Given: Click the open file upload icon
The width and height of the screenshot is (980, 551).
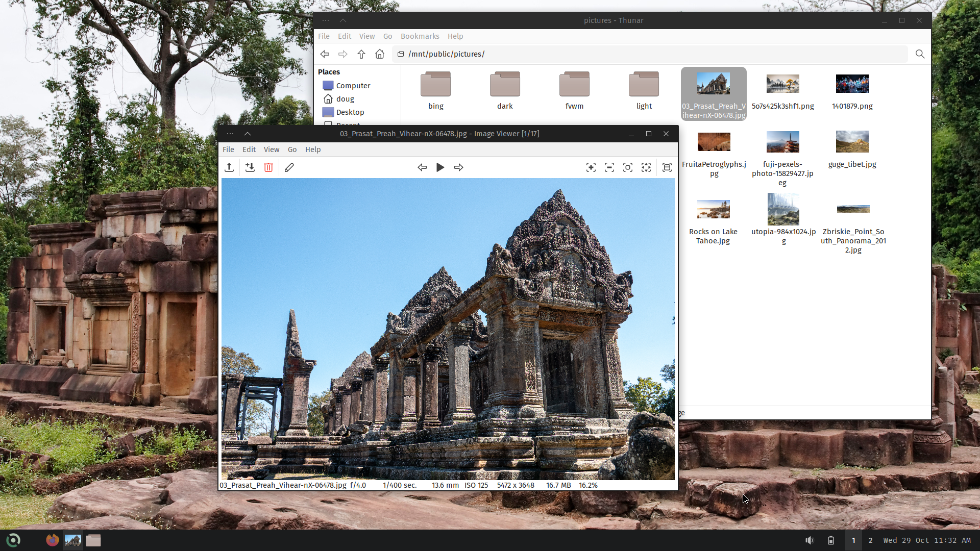Looking at the screenshot, I should point(229,167).
